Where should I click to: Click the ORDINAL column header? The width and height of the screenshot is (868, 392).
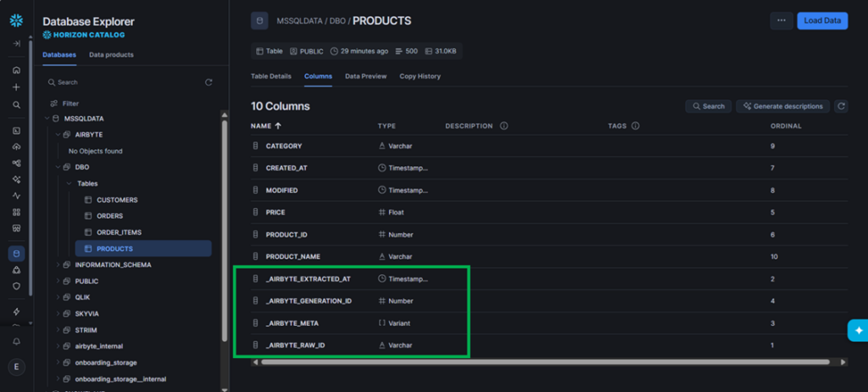point(786,126)
